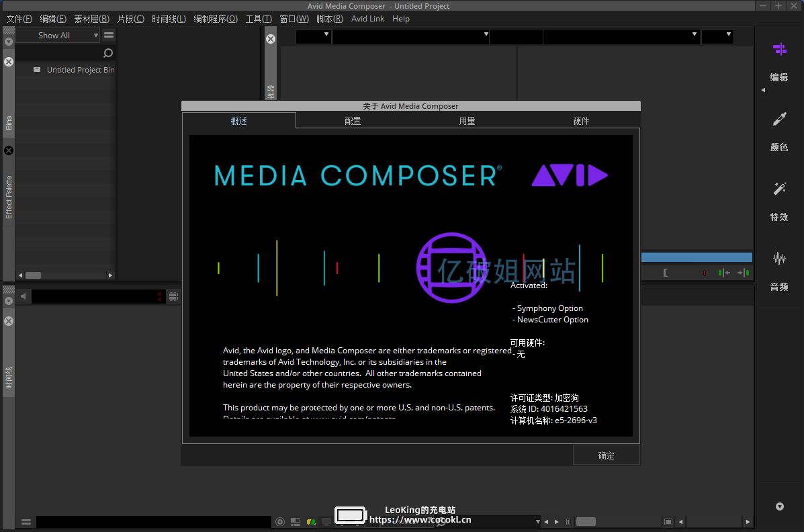Screen dimensions: 804x532
Task: Click timeline zoom slider thumb
Action: tap(586, 522)
